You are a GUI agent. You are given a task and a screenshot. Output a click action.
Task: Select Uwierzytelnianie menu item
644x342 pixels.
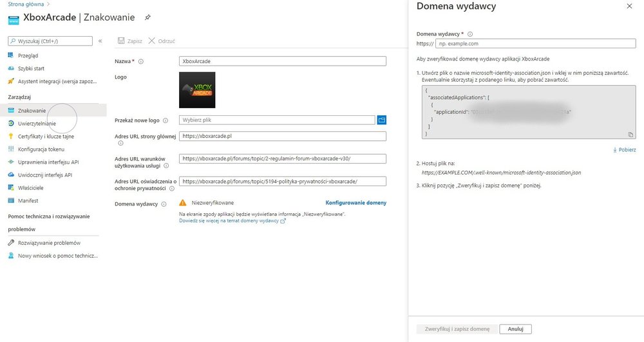tap(37, 123)
